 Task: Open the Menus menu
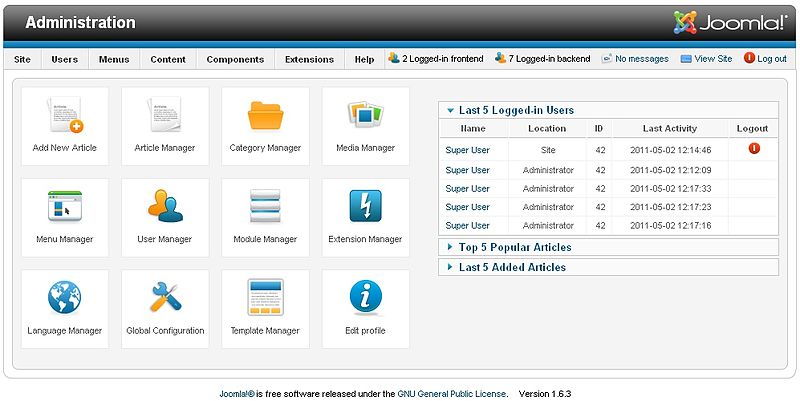(114, 59)
